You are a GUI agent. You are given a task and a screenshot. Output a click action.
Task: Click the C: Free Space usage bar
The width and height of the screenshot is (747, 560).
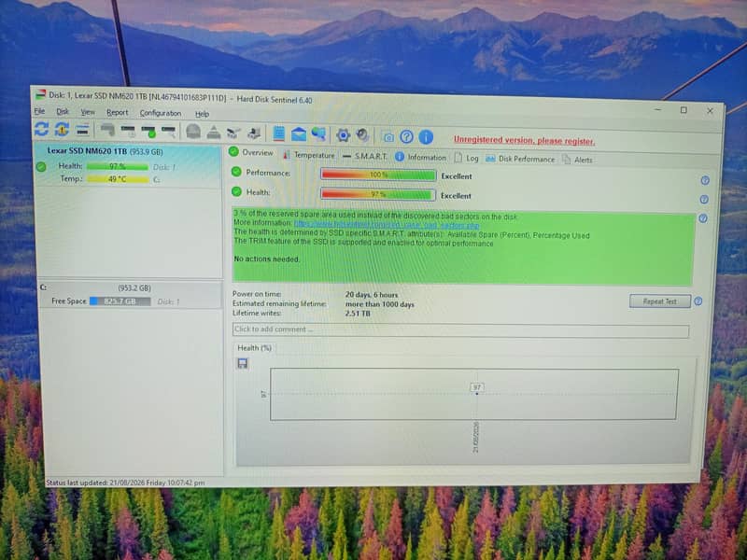point(120,301)
